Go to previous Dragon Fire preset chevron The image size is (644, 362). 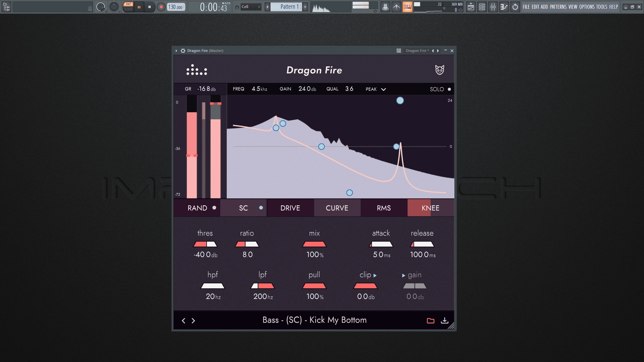click(183, 321)
